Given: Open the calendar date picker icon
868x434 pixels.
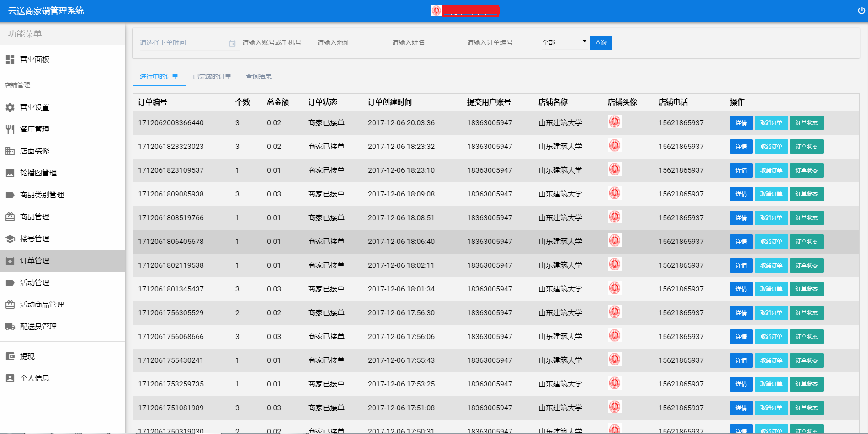Looking at the screenshot, I should [x=232, y=43].
